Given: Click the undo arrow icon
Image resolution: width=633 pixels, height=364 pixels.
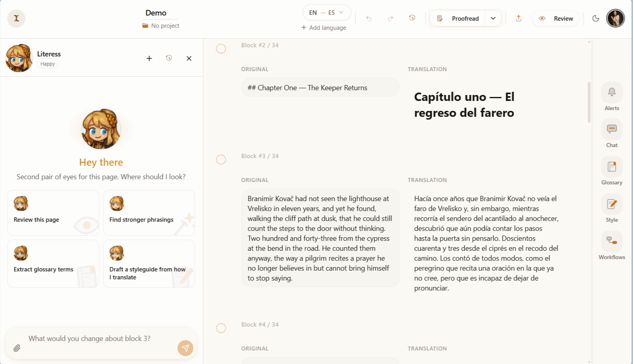Looking at the screenshot, I should click(x=369, y=18).
